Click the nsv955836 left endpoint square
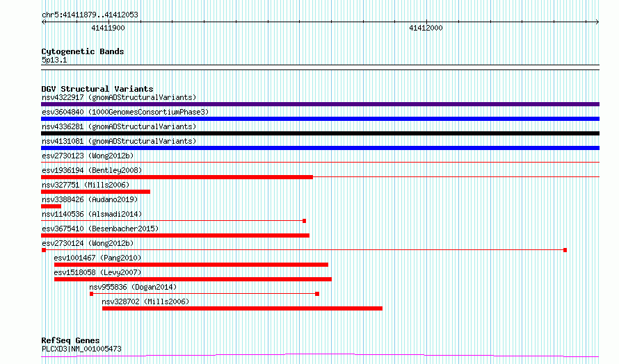 click(92, 294)
